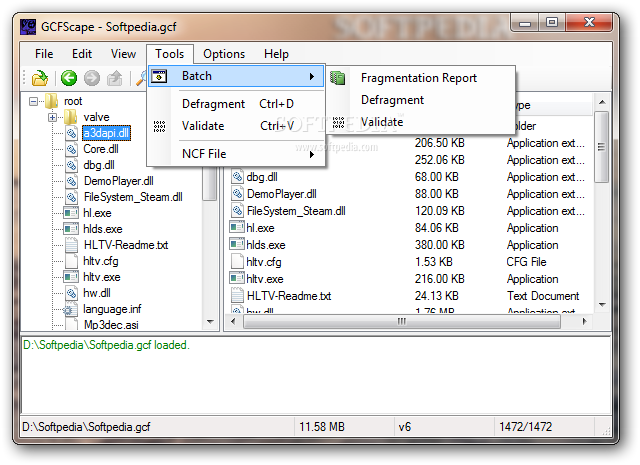Screen dimensions: 640x465
Task: Click the v6 status bar entry
Action: [404, 427]
